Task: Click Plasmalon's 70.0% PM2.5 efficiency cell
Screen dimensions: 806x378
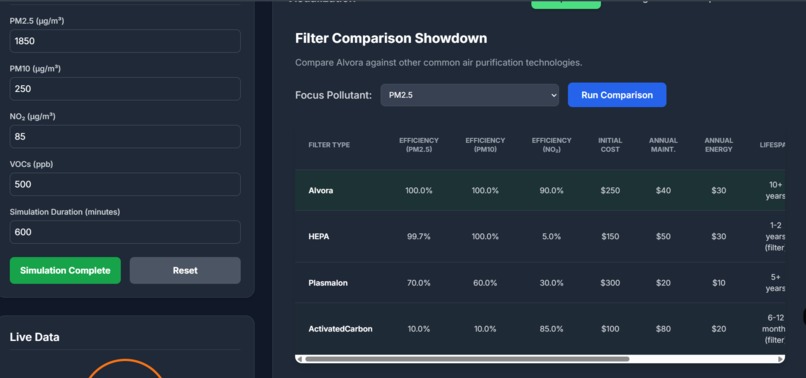Action: [x=419, y=283]
